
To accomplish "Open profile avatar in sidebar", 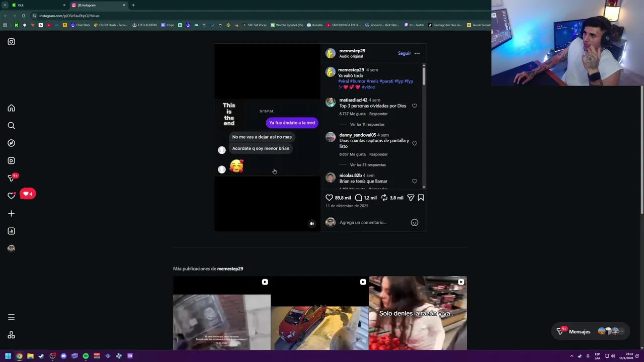I will pos(11,248).
